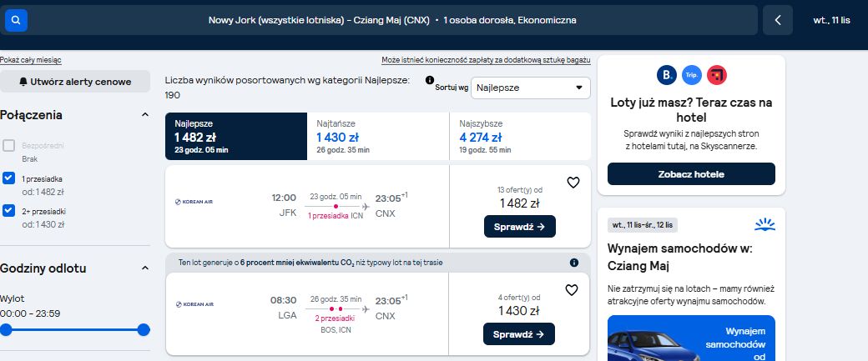Click the '13 ofert(y) od' text
The width and height of the screenshot is (868, 361).
tap(519, 190)
